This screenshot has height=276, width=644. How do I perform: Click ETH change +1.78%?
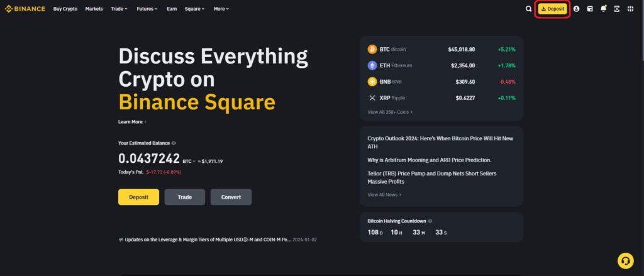[x=506, y=65]
